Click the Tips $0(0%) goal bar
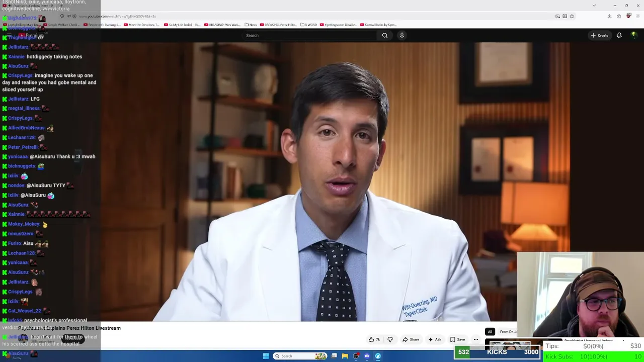This screenshot has width=644, height=362. tap(594, 346)
